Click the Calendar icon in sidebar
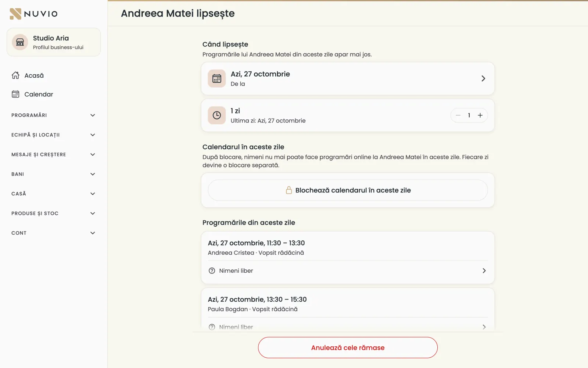The image size is (588, 368). coord(15,94)
